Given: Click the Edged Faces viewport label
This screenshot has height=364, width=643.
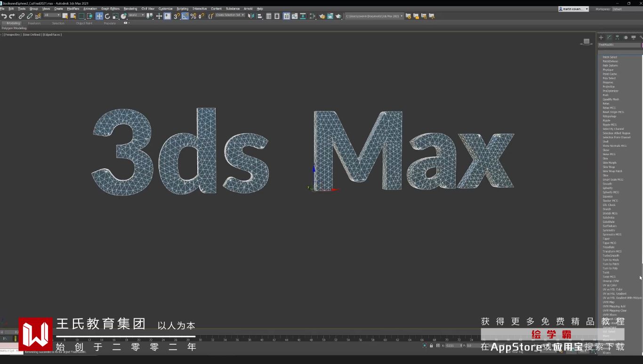Looking at the screenshot, I should 52,34.
